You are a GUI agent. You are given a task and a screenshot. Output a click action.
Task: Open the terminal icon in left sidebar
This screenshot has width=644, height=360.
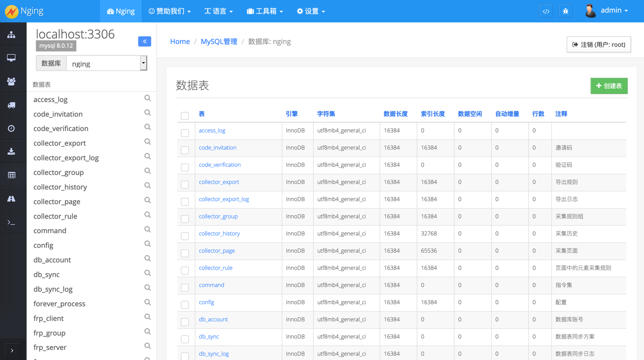11,223
